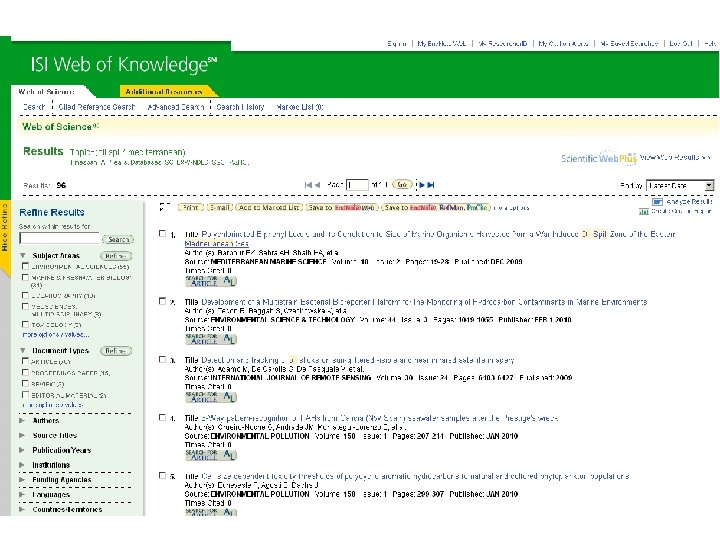Open title link of result 5
Viewport: 720px width, 540px height.
click(415, 476)
